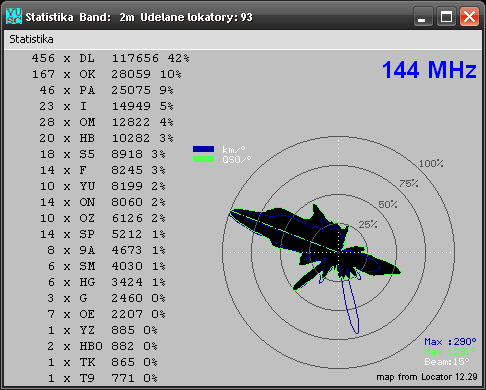Open the Statistika menu
The width and height of the screenshot is (486, 390).
pyautogui.click(x=31, y=39)
